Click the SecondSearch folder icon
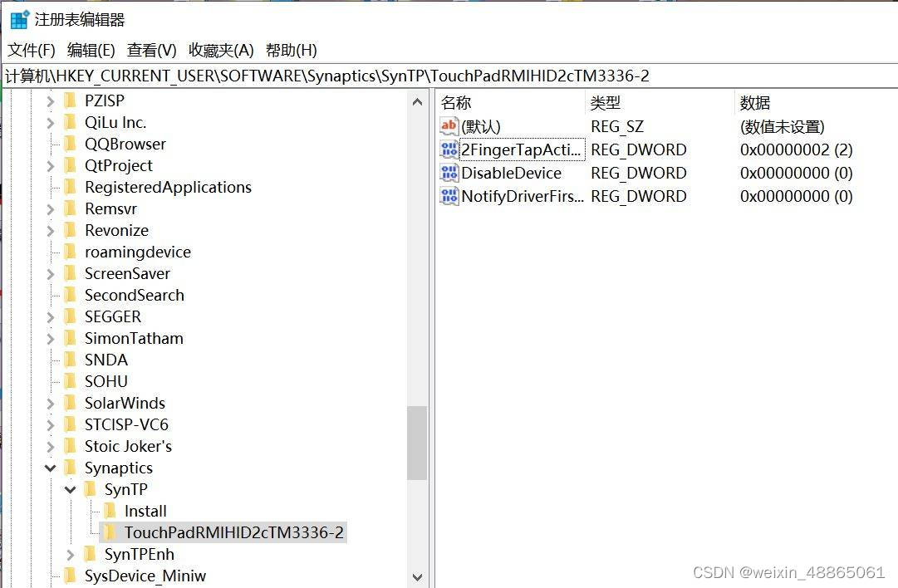This screenshot has height=588, width=898. pyautogui.click(x=71, y=296)
